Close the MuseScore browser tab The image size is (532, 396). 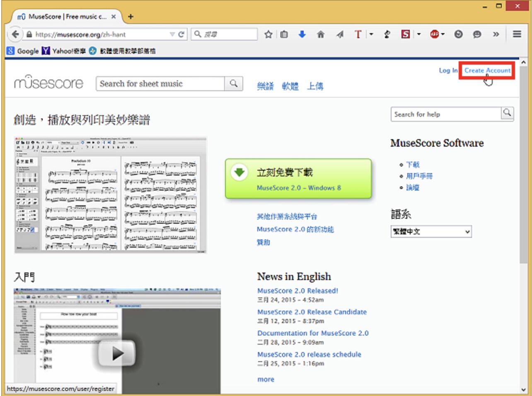tap(114, 17)
